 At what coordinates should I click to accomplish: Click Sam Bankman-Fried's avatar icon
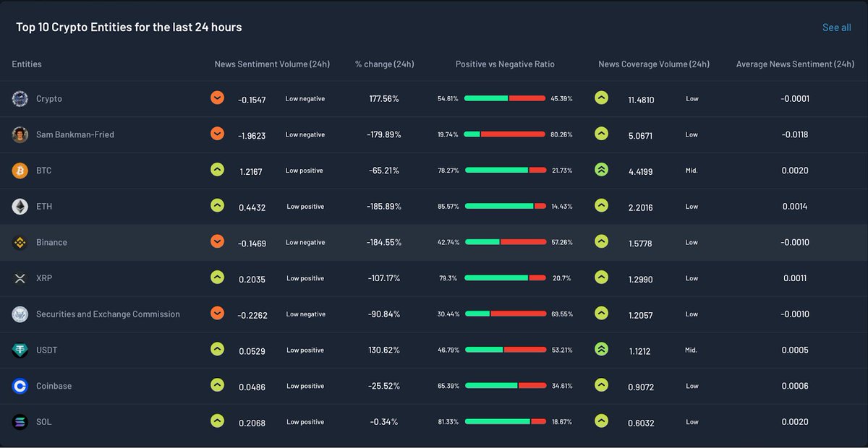[20, 134]
